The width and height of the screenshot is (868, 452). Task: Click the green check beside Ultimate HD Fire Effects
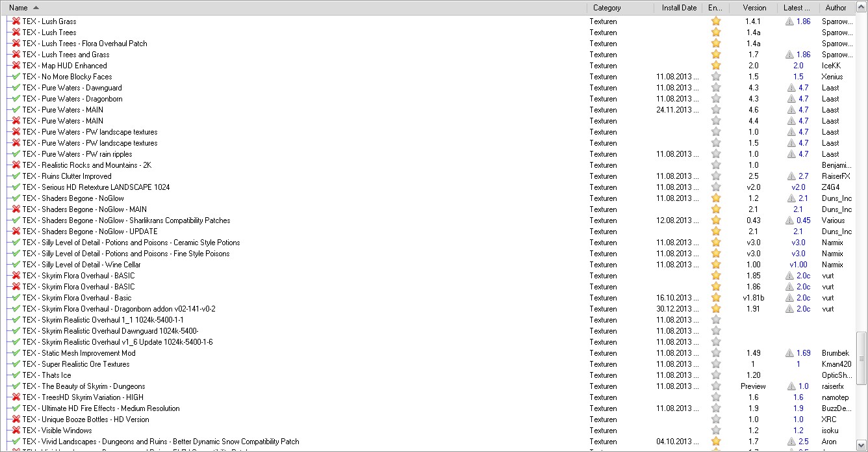pos(16,408)
